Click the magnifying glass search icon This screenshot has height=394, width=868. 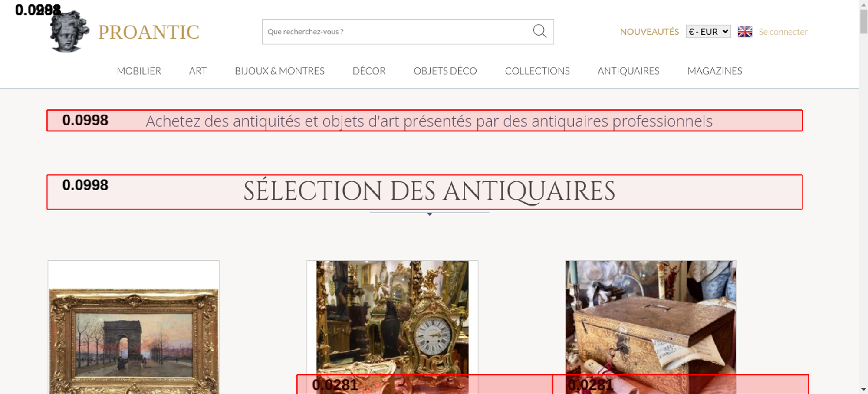click(539, 31)
